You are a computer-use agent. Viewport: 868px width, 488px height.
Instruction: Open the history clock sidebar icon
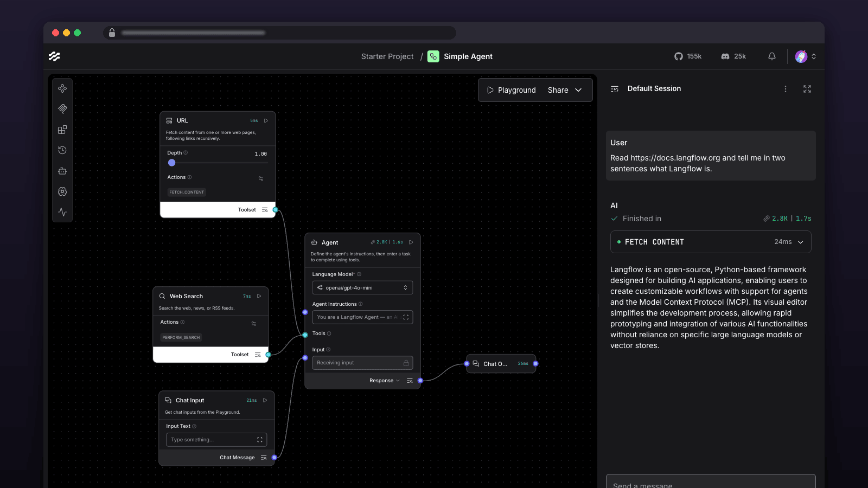pos(62,150)
